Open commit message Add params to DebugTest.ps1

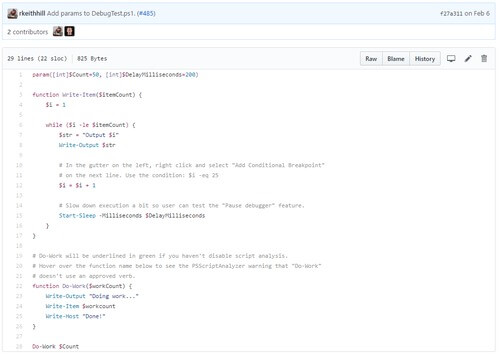(x=91, y=13)
